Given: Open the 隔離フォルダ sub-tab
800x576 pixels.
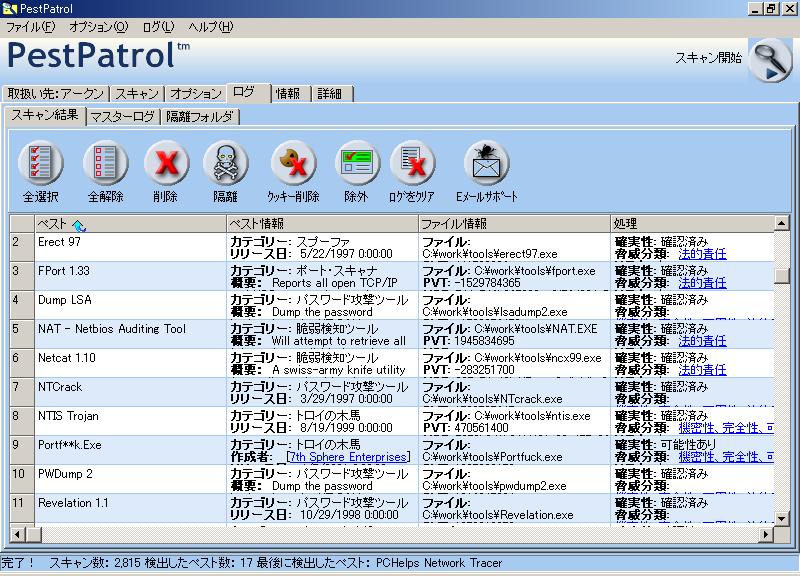Looking at the screenshot, I should [200, 117].
